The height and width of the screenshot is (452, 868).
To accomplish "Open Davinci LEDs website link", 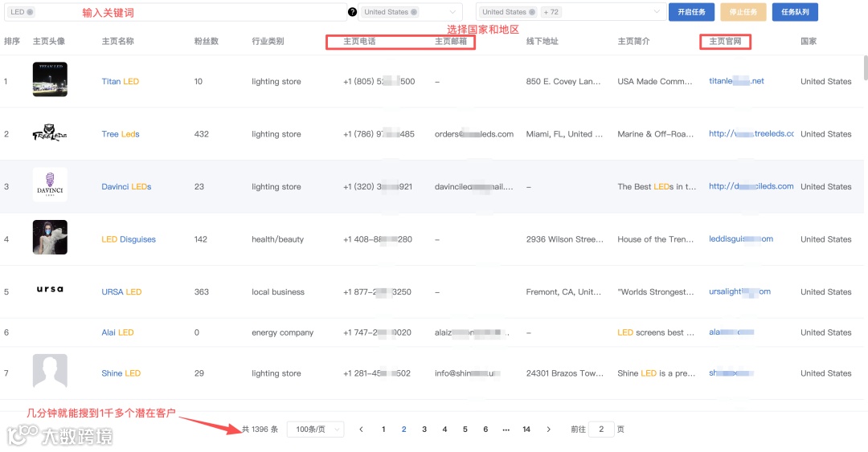I will click(751, 186).
